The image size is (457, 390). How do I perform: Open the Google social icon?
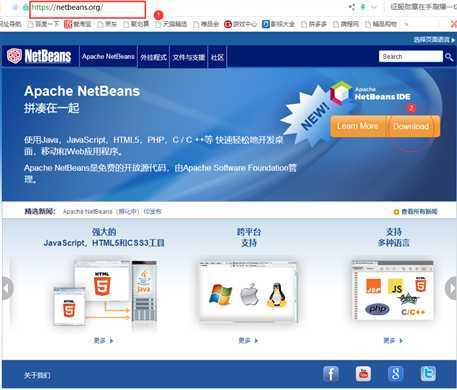click(396, 374)
